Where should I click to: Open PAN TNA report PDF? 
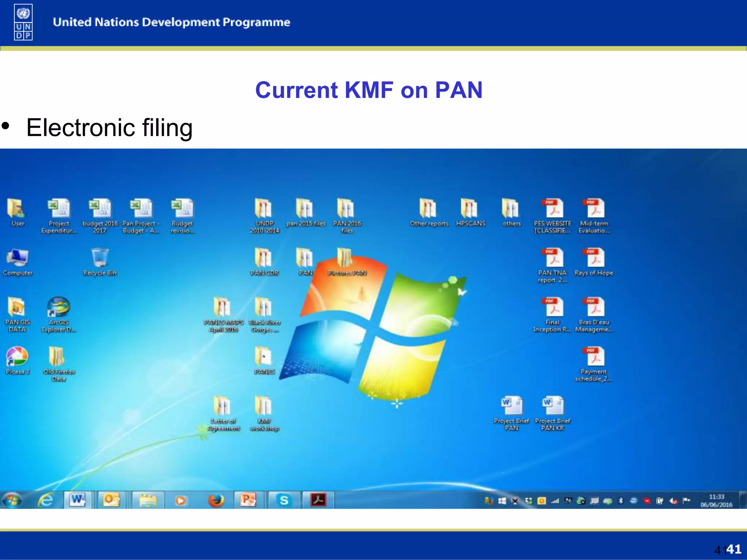[553, 258]
